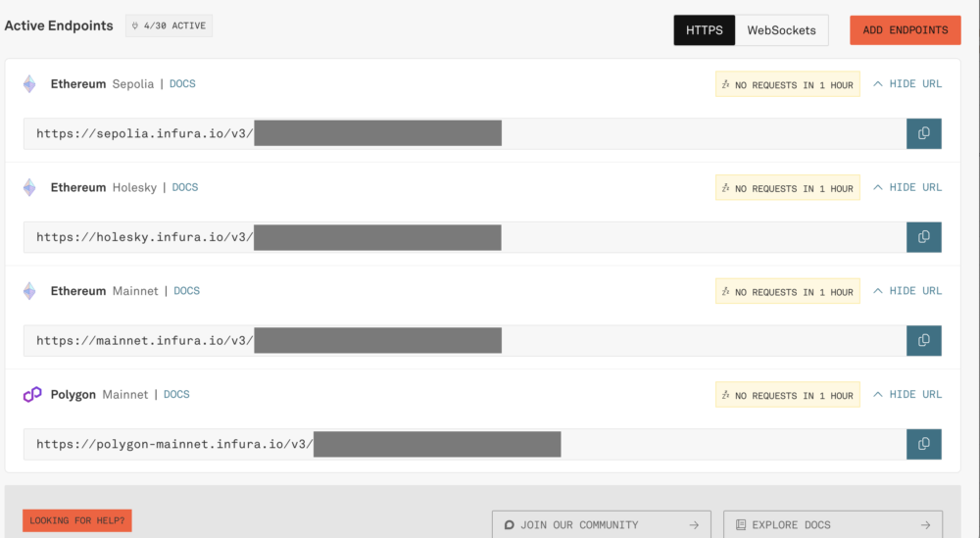
Task: Click the Explore Docs button
Action: point(832,525)
